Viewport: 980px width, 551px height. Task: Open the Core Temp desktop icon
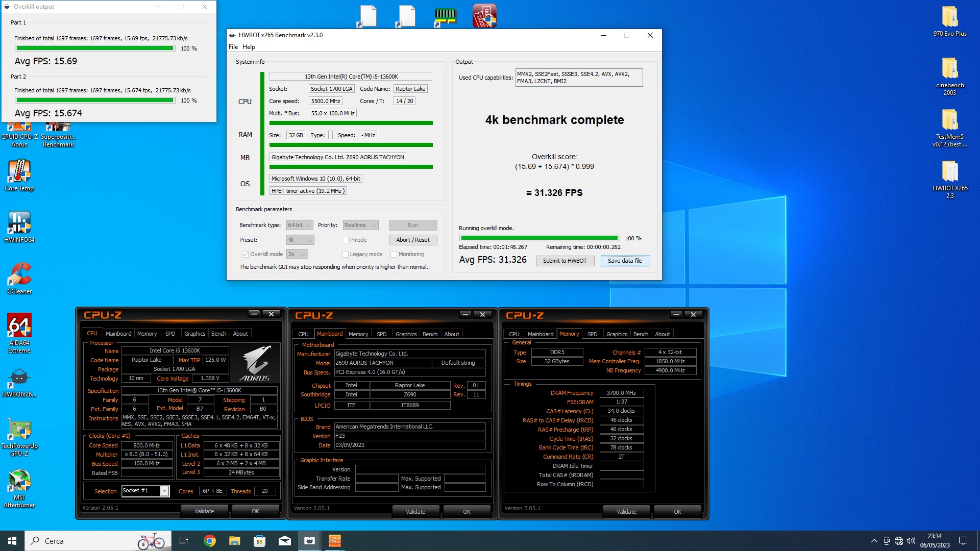[19, 176]
